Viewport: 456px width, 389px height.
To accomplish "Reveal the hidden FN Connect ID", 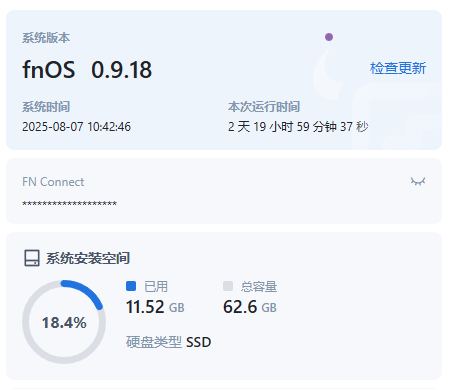I will (x=418, y=181).
